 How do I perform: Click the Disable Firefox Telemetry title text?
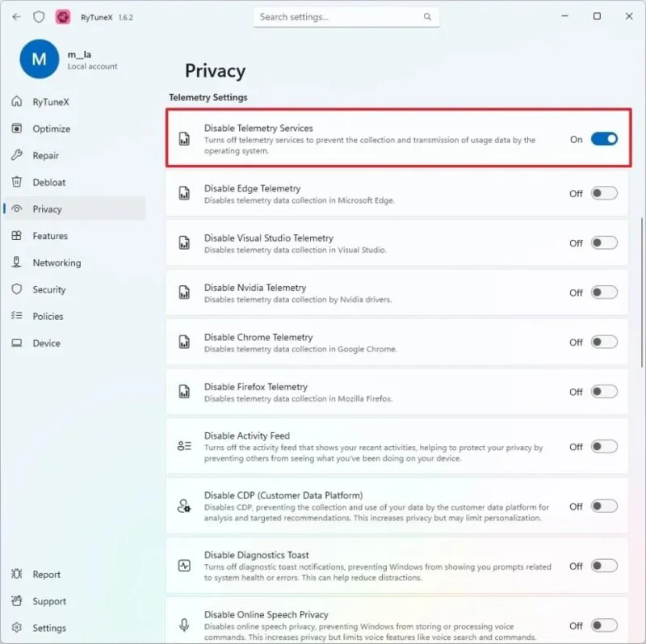[256, 387]
